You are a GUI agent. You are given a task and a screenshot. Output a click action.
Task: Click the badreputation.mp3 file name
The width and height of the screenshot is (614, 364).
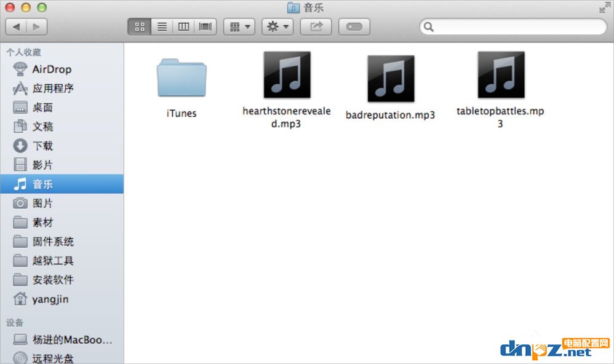point(390,115)
